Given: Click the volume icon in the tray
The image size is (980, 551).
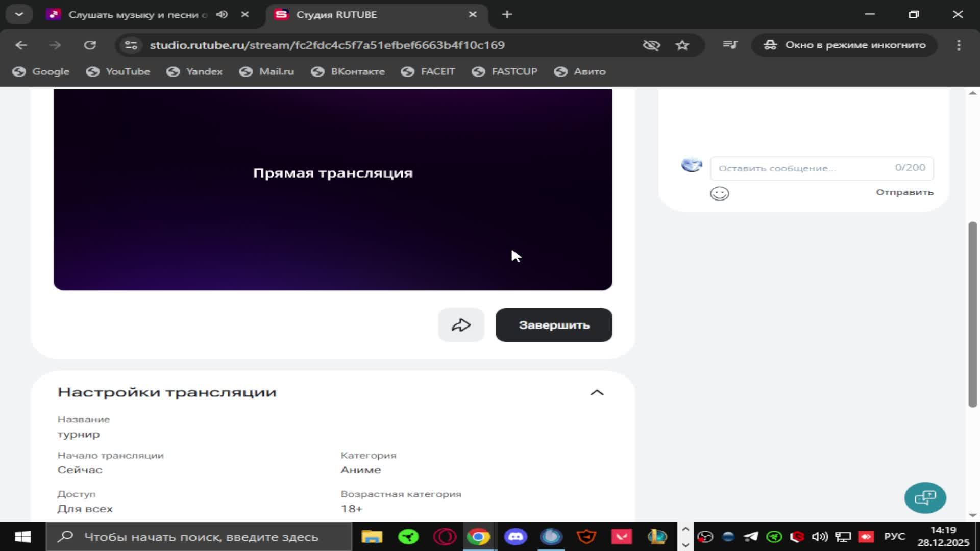Looking at the screenshot, I should pyautogui.click(x=820, y=537).
